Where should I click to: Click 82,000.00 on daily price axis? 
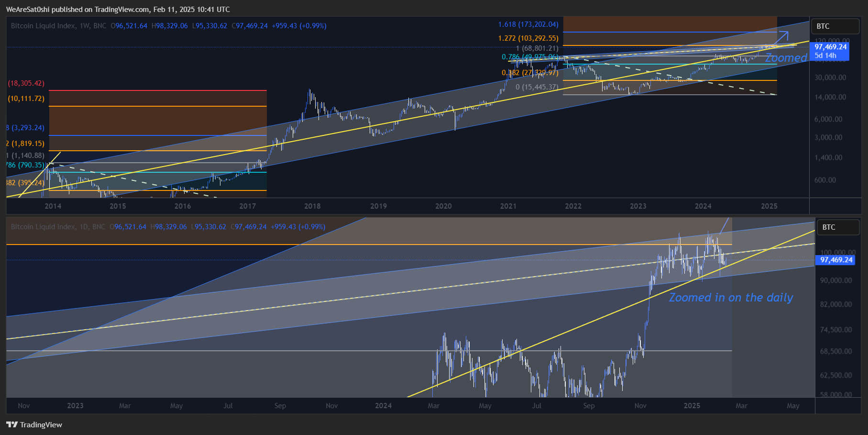pyautogui.click(x=836, y=304)
